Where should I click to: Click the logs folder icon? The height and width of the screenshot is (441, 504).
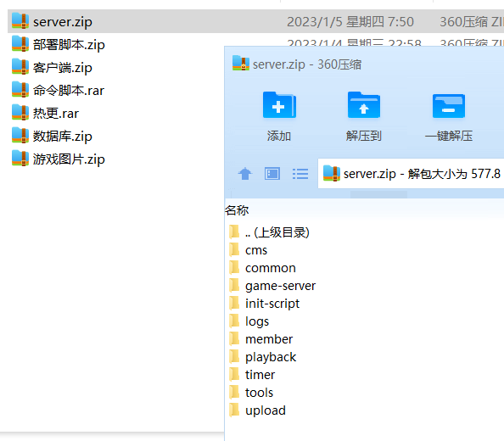click(234, 321)
